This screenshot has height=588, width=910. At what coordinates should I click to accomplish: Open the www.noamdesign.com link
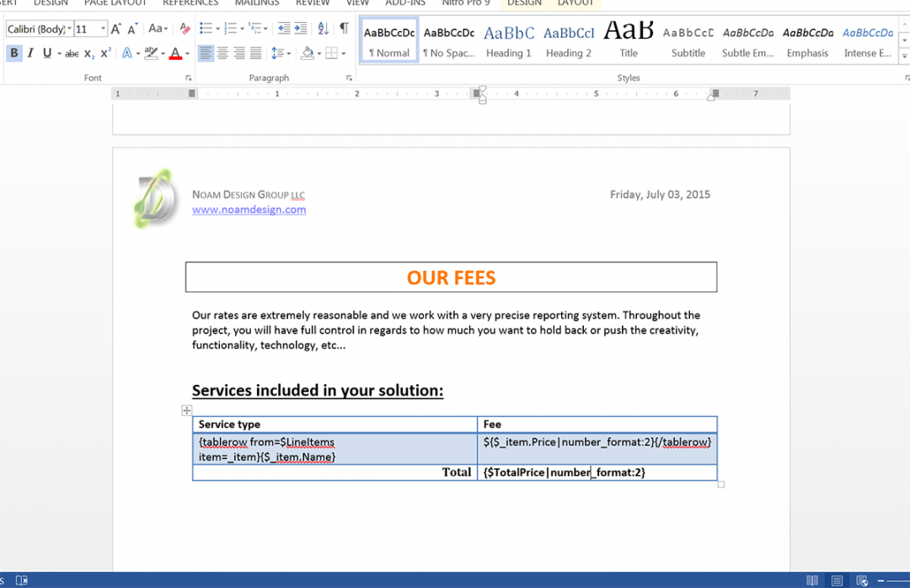point(249,210)
